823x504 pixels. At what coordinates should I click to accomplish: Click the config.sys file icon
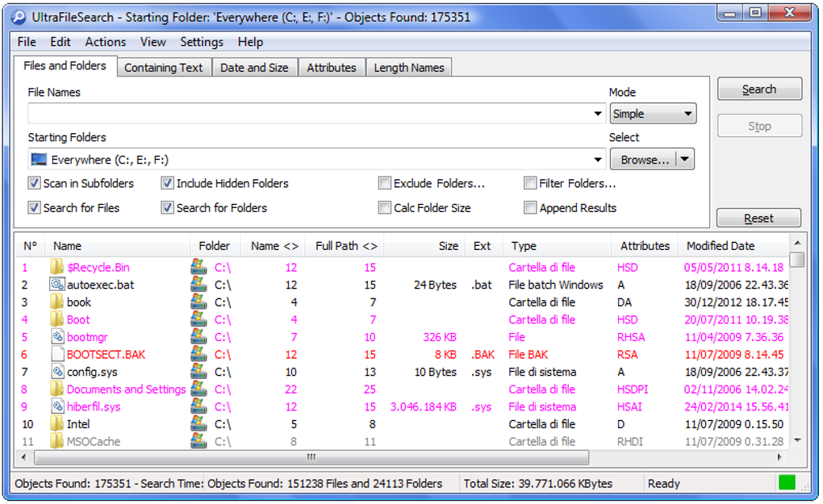(56, 371)
